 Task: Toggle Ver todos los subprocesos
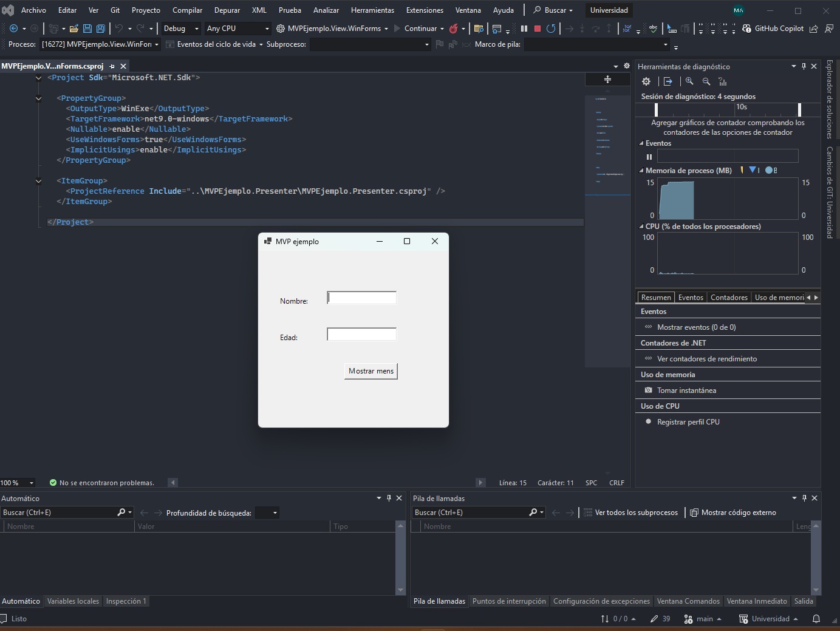(x=630, y=513)
